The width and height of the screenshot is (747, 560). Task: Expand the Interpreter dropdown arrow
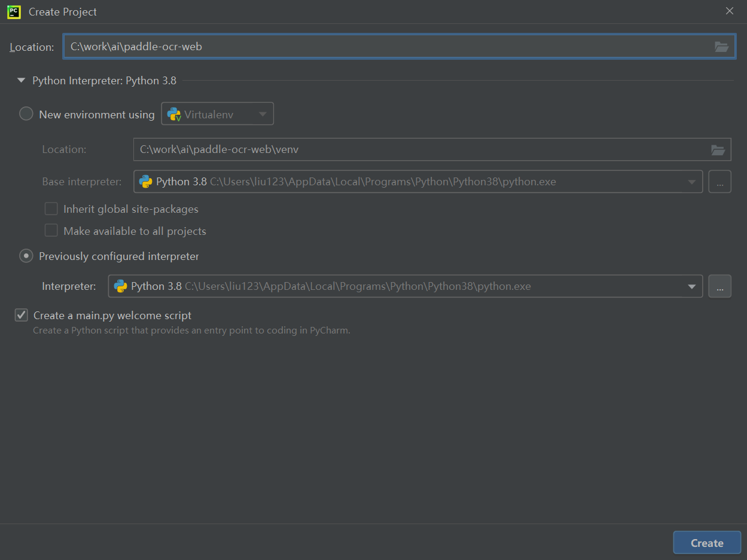point(691,286)
